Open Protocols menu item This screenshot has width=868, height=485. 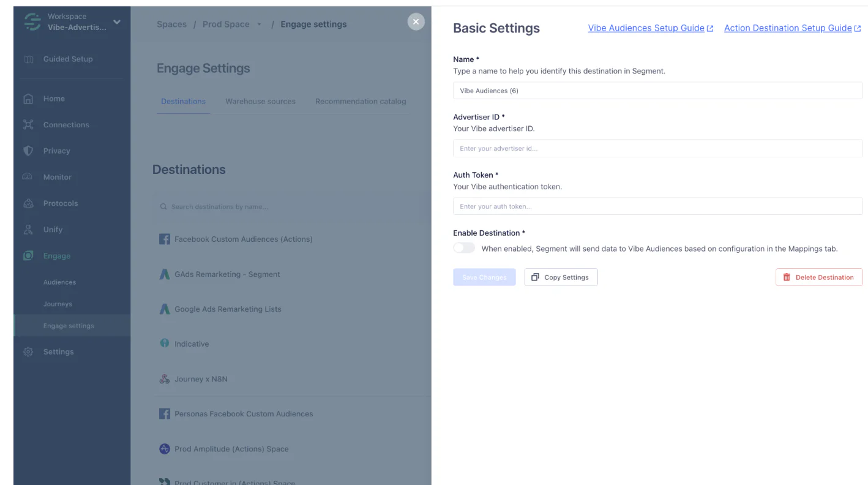click(x=61, y=203)
